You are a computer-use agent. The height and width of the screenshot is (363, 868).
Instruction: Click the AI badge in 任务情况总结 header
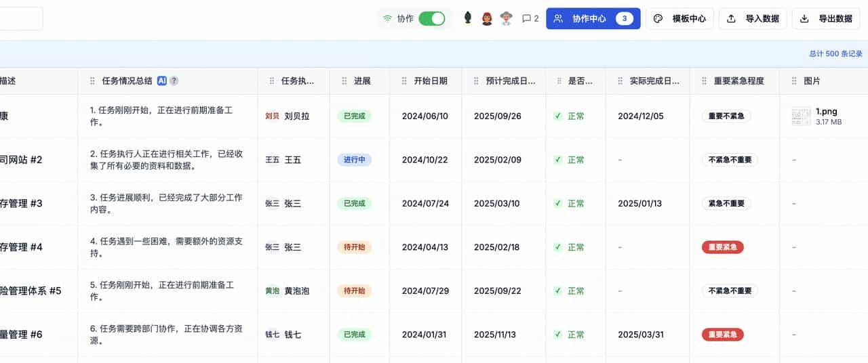tap(162, 81)
